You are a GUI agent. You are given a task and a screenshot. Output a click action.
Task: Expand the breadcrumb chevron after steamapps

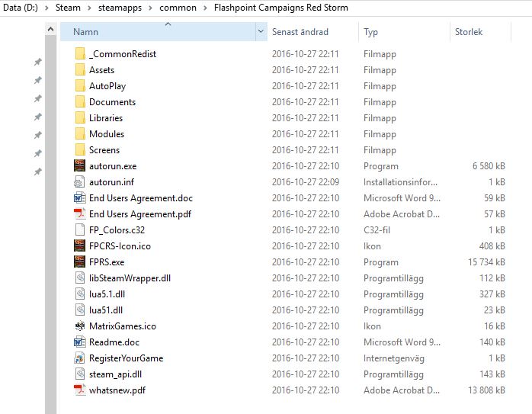(x=151, y=8)
